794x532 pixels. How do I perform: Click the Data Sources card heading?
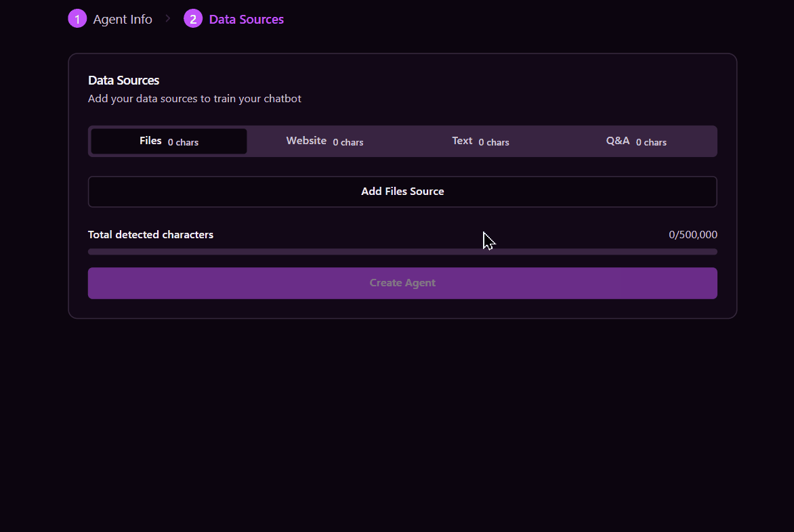click(x=123, y=81)
